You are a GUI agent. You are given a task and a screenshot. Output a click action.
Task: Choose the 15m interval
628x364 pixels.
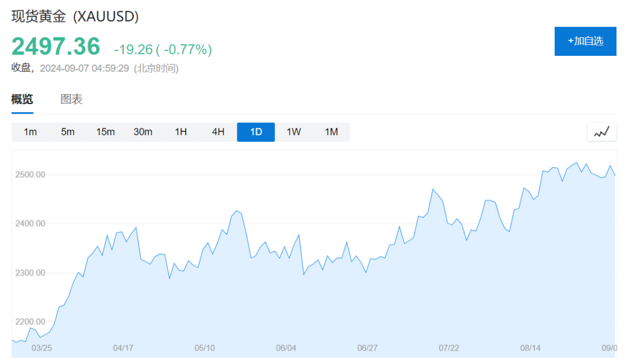[105, 132]
